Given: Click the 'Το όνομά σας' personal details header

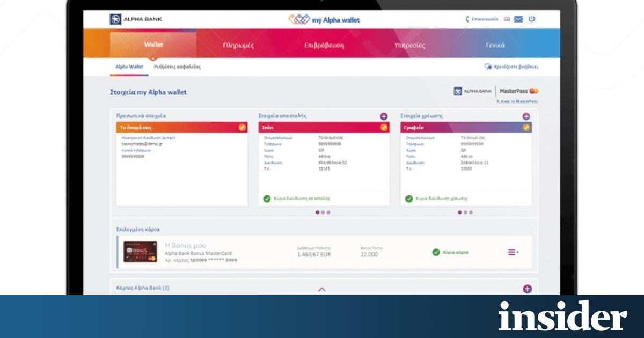Looking at the screenshot, I should (x=182, y=128).
